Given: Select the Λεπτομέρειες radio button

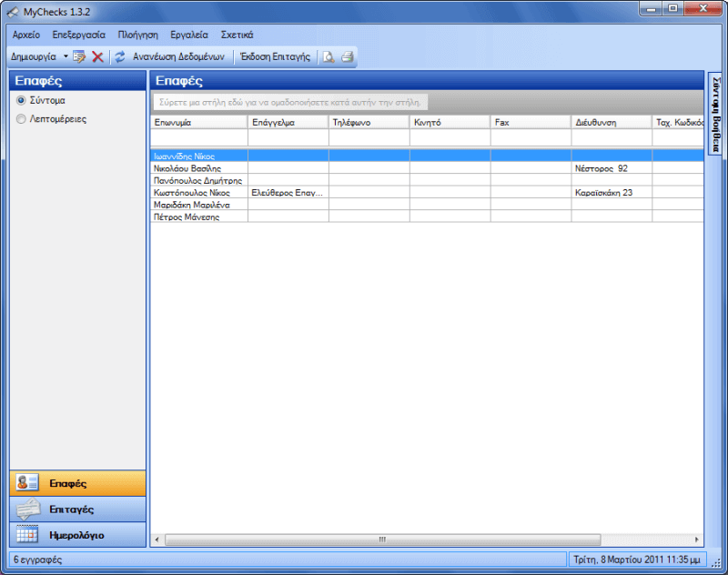Looking at the screenshot, I should click(x=21, y=118).
